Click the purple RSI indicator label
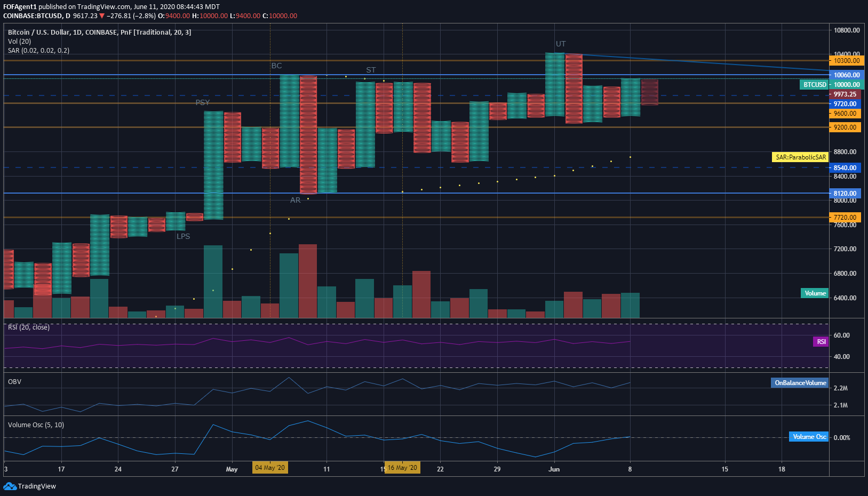 tap(821, 342)
